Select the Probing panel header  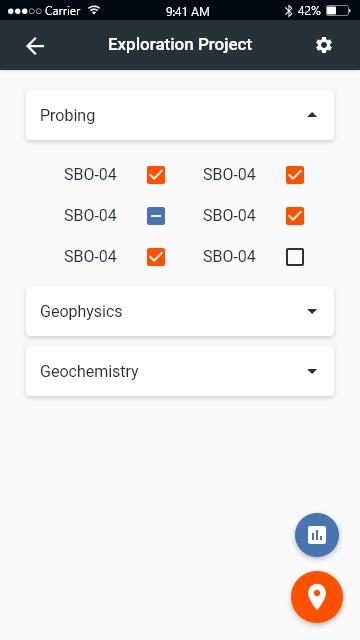pyautogui.click(x=180, y=115)
